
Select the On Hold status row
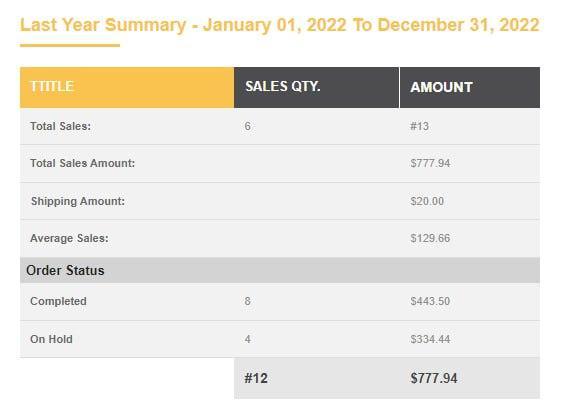click(280, 339)
